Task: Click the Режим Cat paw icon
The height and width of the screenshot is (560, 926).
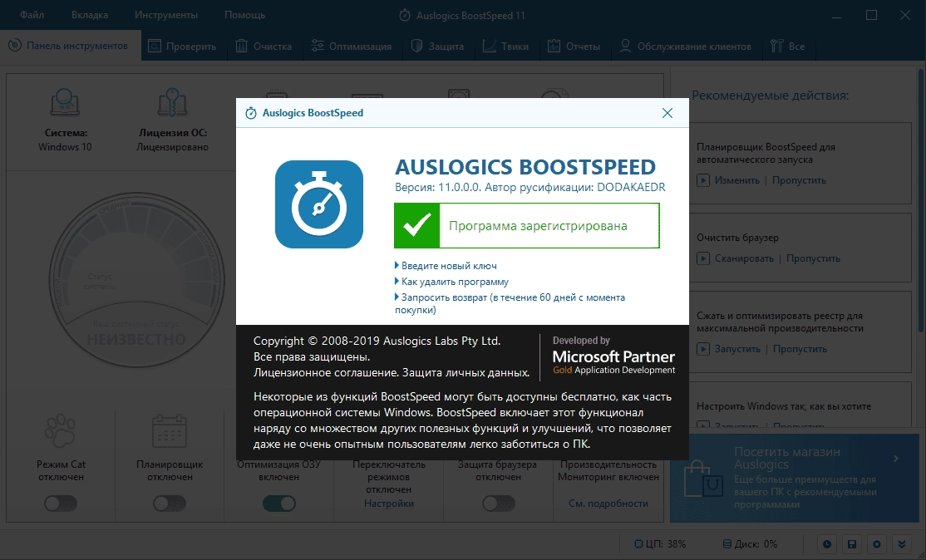Action: [x=60, y=430]
